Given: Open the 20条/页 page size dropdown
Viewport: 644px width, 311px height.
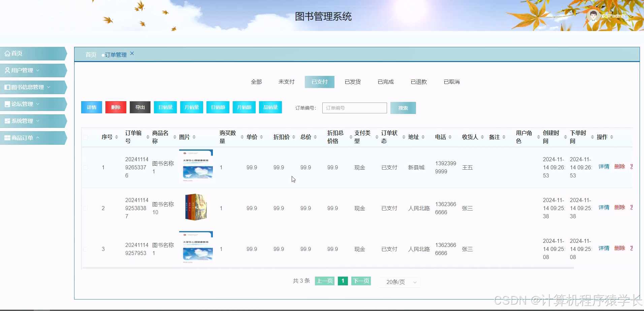Looking at the screenshot, I should coord(399,282).
